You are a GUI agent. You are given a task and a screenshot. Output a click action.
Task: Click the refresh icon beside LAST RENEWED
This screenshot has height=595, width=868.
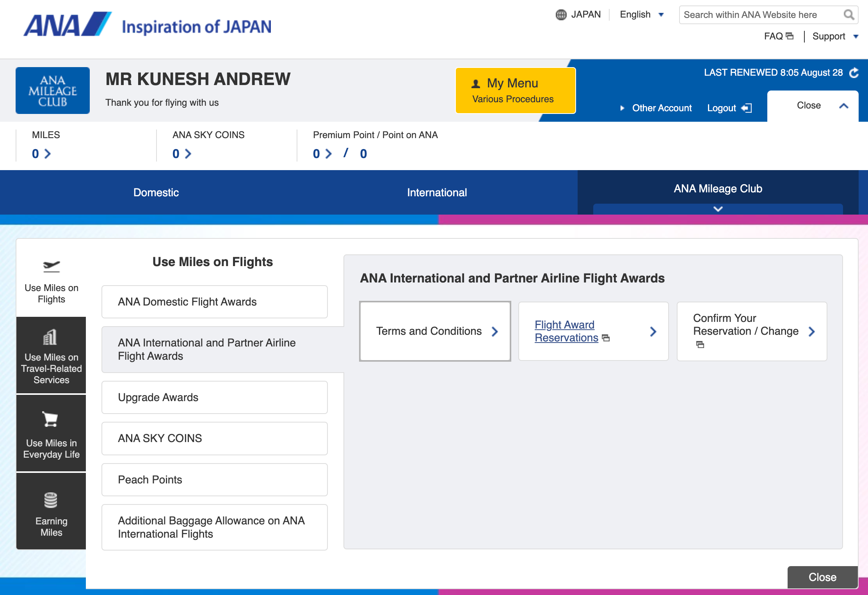pos(854,73)
